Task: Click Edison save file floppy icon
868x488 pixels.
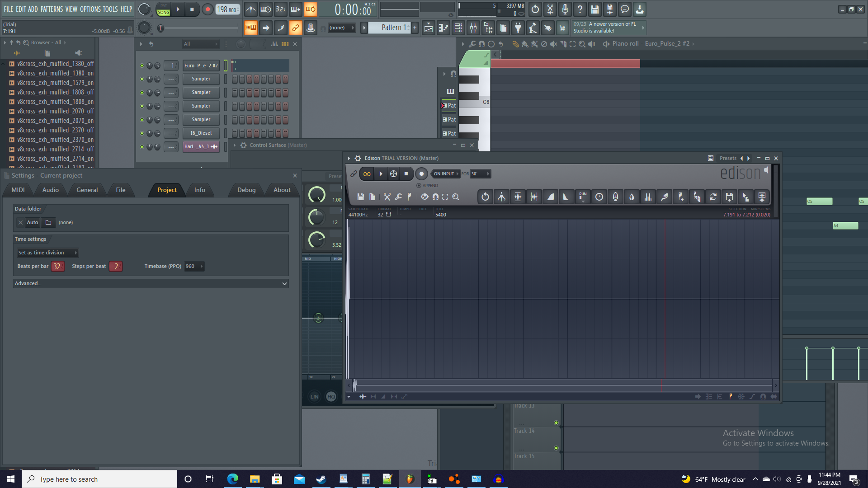Action: point(361,197)
